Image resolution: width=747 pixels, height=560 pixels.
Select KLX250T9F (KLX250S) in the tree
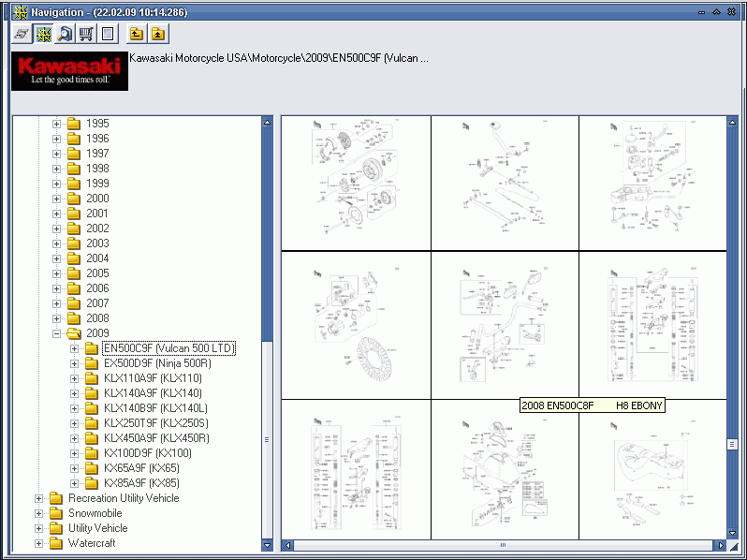coord(155,423)
